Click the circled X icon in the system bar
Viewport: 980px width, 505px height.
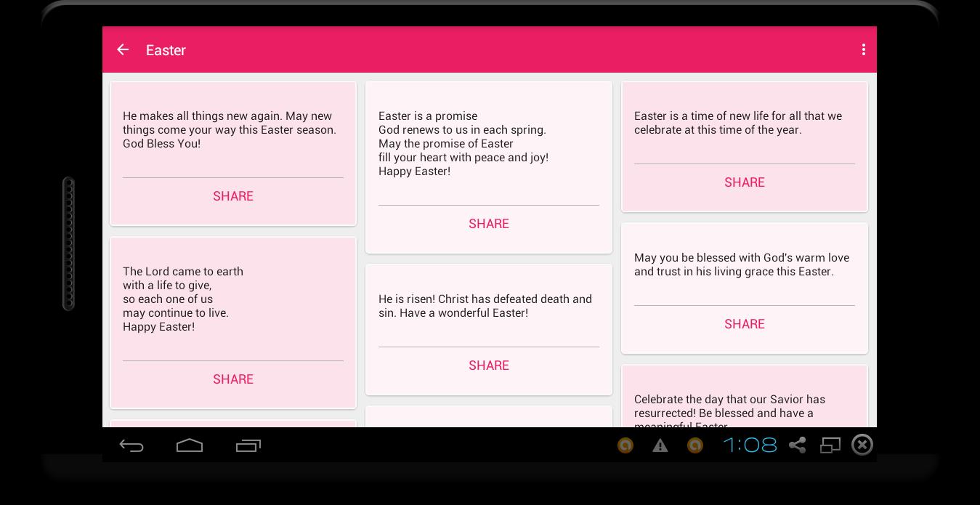pyautogui.click(x=862, y=445)
